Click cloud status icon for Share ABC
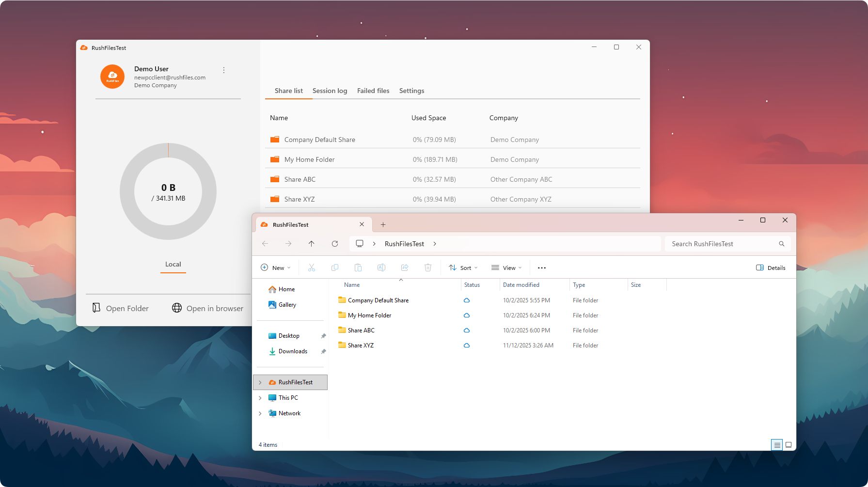 point(467,330)
